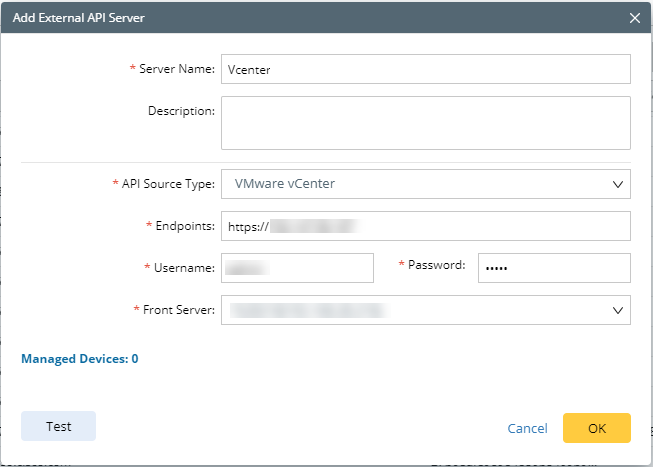Click into the Password field
The width and height of the screenshot is (653, 467).
(553, 268)
